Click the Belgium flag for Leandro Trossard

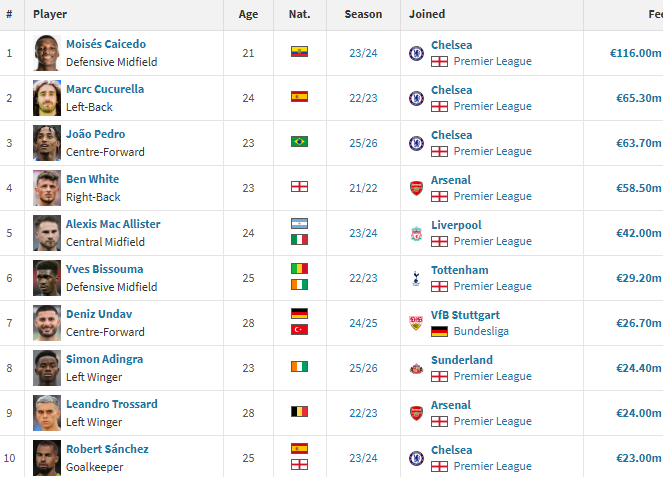click(299, 411)
